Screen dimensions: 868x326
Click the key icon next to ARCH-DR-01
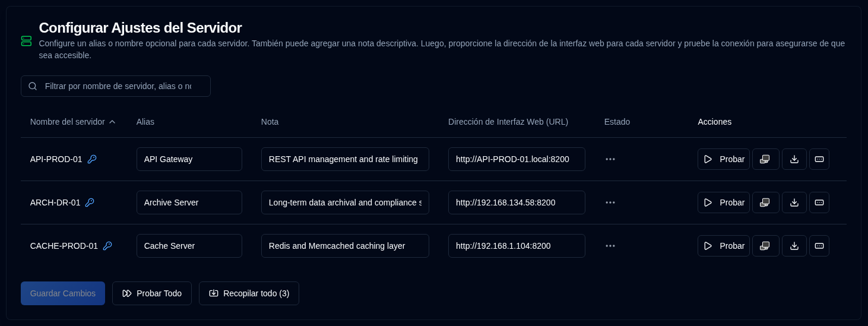(x=90, y=202)
